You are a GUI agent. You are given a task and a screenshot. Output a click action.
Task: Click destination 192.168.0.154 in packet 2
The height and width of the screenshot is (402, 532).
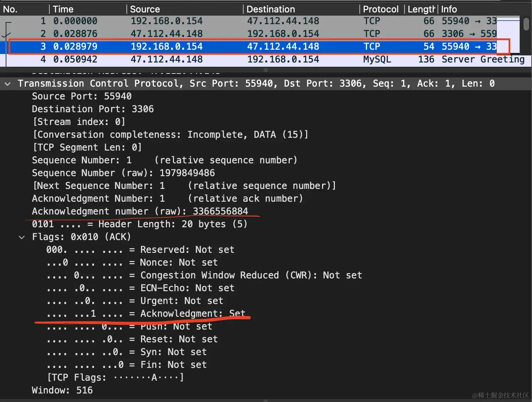point(283,34)
